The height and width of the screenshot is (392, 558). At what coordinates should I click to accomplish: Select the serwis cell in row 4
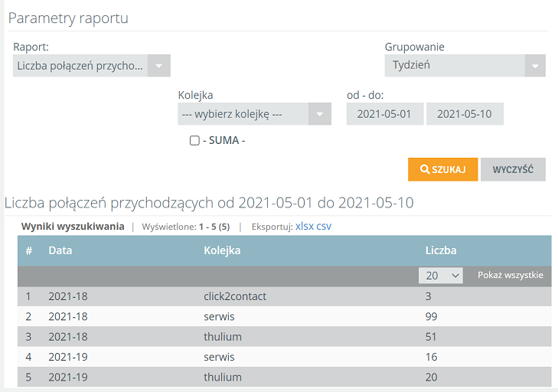pos(219,357)
